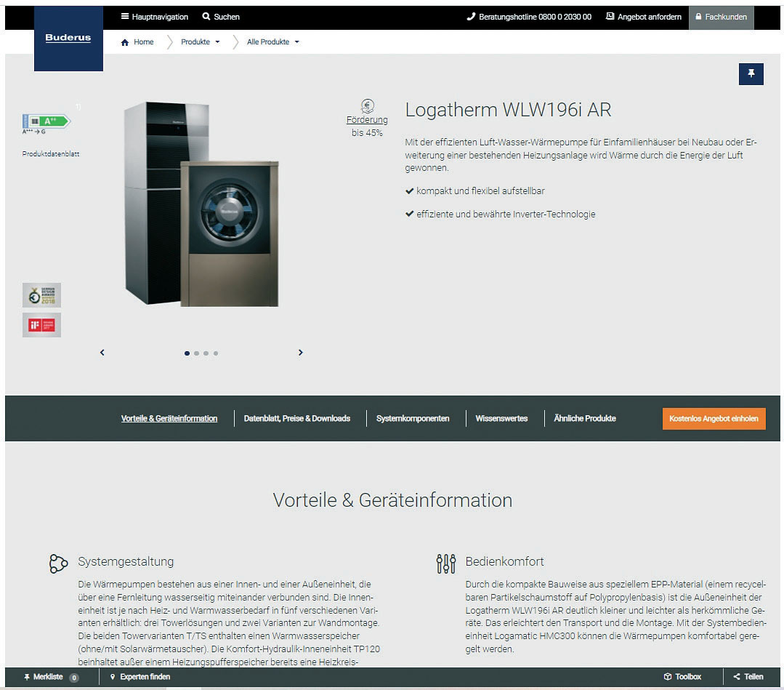The image size is (784, 690).
Task: Open the Suchen search function
Action: point(221,17)
